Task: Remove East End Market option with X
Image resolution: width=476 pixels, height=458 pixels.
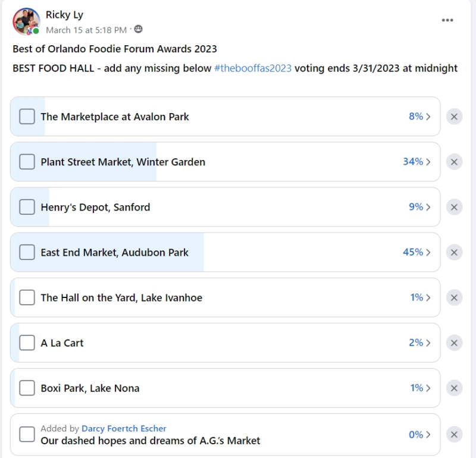Action: (454, 252)
